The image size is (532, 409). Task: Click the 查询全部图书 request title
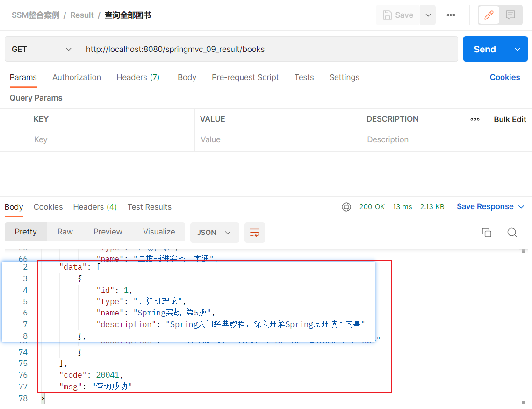pos(128,15)
